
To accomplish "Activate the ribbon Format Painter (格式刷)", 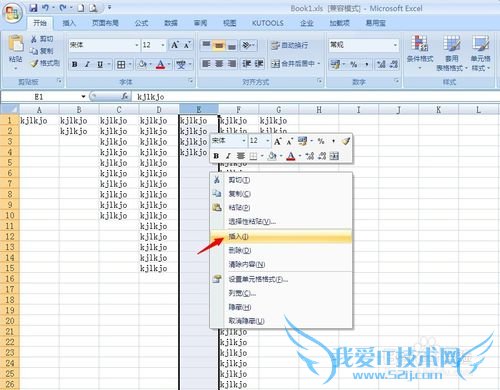I will [45, 63].
